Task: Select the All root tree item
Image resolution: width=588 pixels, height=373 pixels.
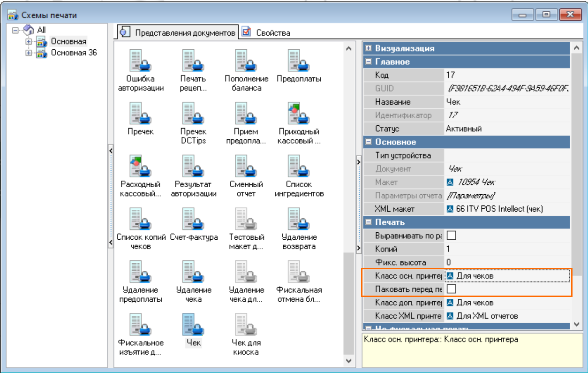Action: pos(41,30)
